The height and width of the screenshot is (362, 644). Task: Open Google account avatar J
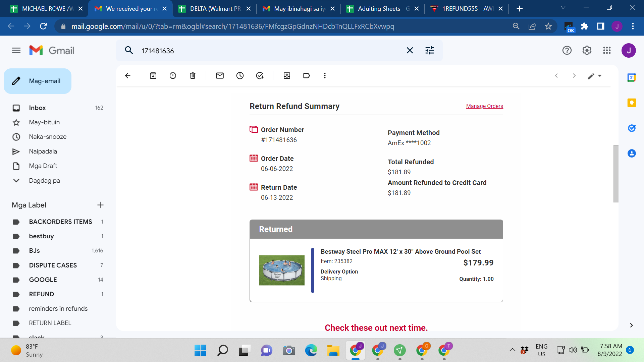click(628, 50)
